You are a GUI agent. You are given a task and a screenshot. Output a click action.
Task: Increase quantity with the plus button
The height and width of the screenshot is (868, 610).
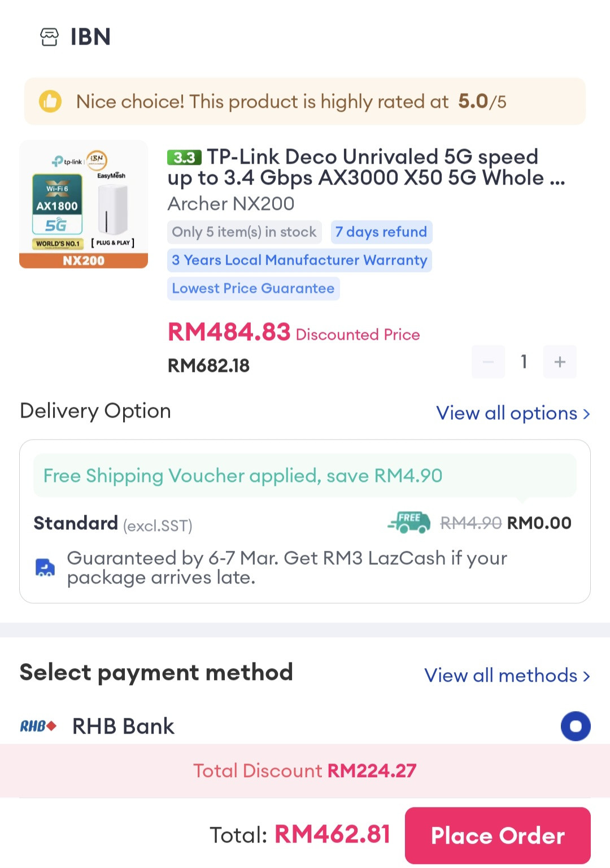[560, 362]
